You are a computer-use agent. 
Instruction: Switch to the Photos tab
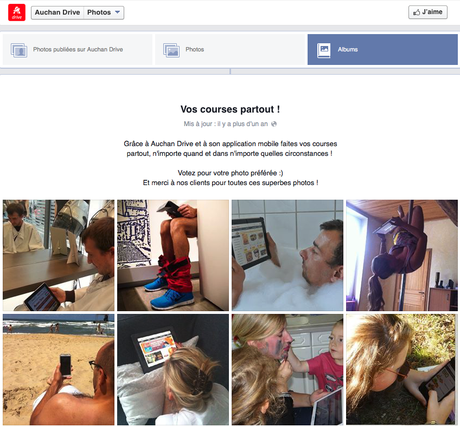click(x=230, y=50)
